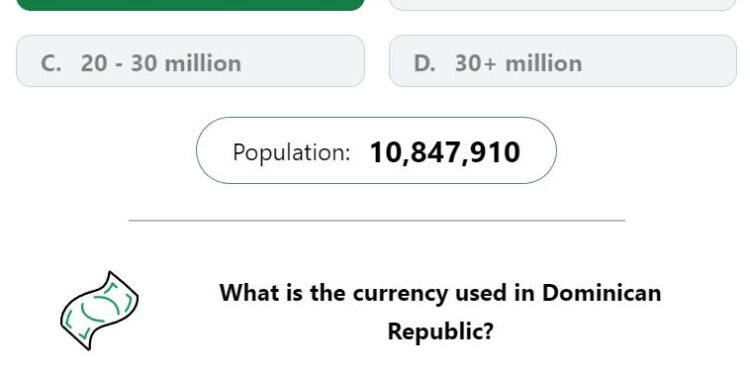Image resolution: width=750 pixels, height=375 pixels.
Task: Click the "20 - 30 million" text
Action: 161,63
